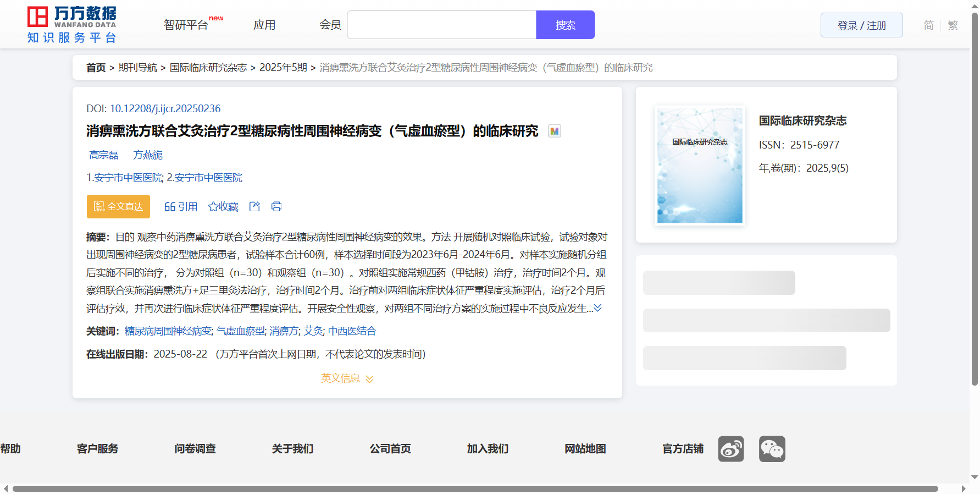Image resolution: width=980 pixels, height=494 pixels.
Task: Click the search input field
Action: click(x=441, y=25)
